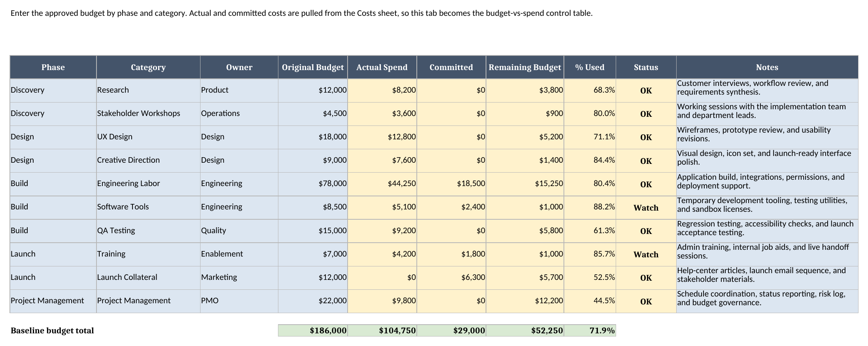Image resolution: width=868 pixels, height=346 pixels.
Task: Select the $18,000 original budget cell
Action: pyautogui.click(x=313, y=137)
